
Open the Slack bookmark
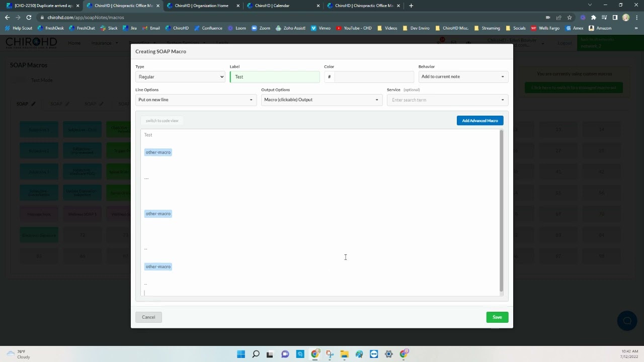[x=109, y=28]
